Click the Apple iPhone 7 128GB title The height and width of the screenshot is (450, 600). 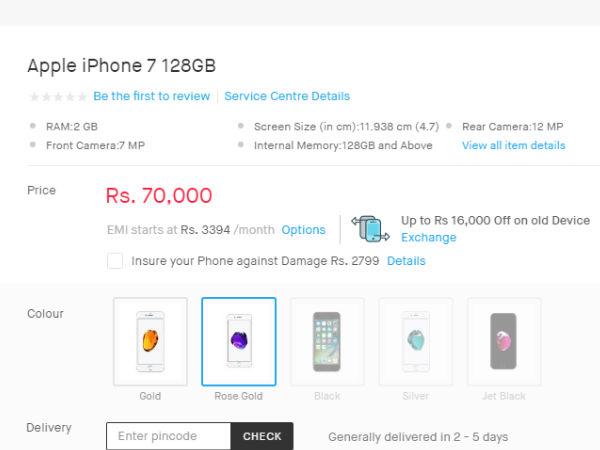121,66
